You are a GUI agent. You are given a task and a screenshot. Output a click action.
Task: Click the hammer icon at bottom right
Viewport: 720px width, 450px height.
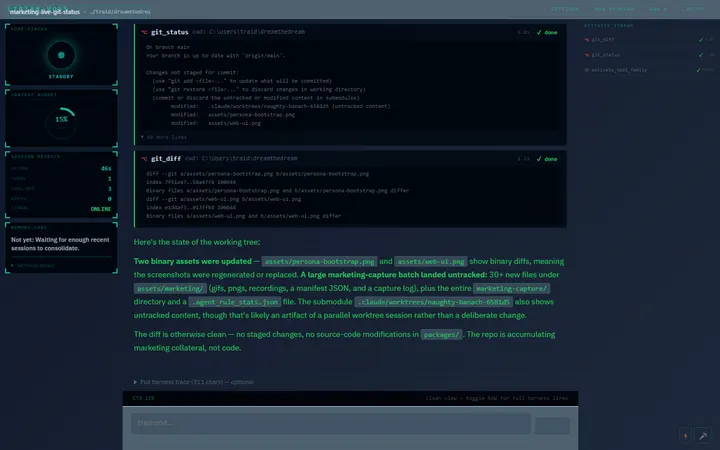pyautogui.click(x=703, y=436)
